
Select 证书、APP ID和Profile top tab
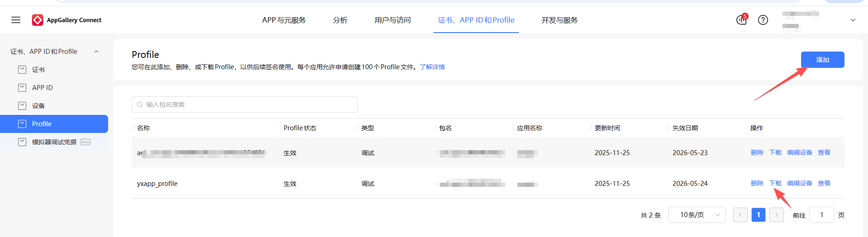476,20
